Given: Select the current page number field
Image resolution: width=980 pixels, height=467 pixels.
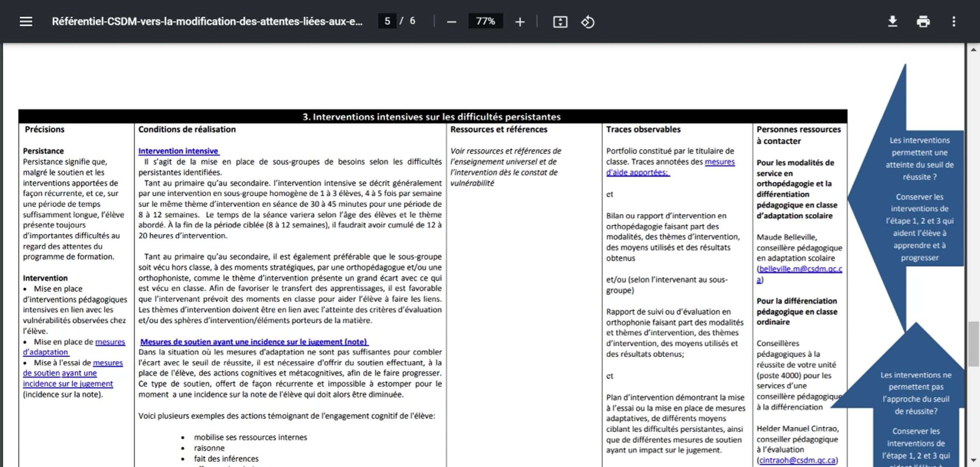Looking at the screenshot, I should pos(387,21).
